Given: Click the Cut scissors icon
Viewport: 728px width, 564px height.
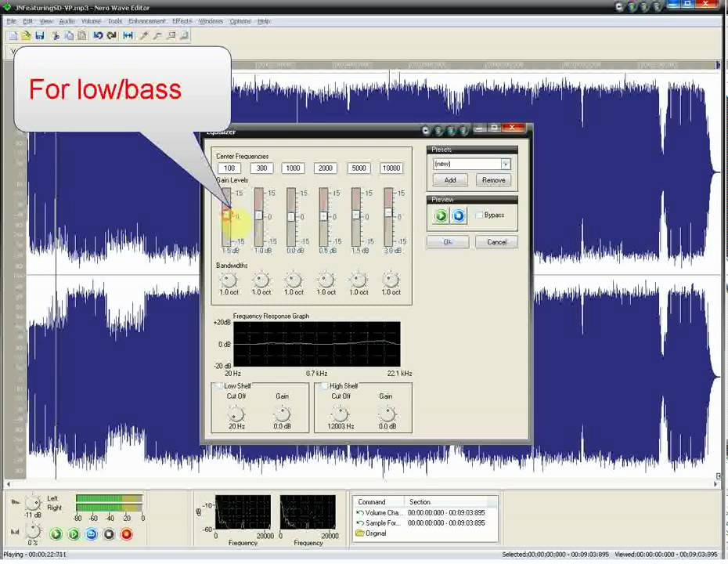Looking at the screenshot, I should pos(56,36).
